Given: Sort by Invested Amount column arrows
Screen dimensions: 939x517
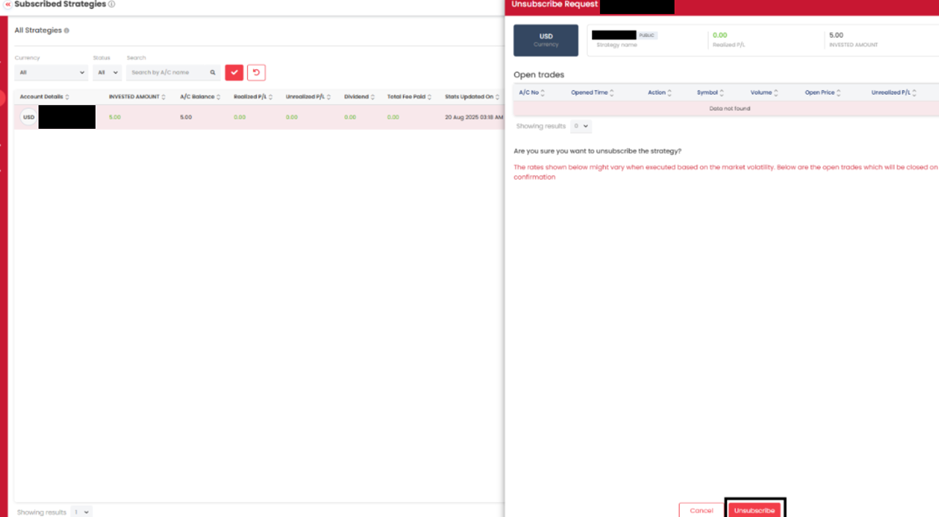Looking at the screenshot, I should coord(166,97).
